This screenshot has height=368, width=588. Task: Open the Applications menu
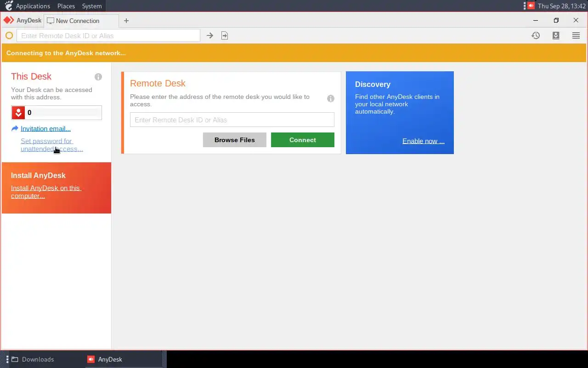point(33,6)
